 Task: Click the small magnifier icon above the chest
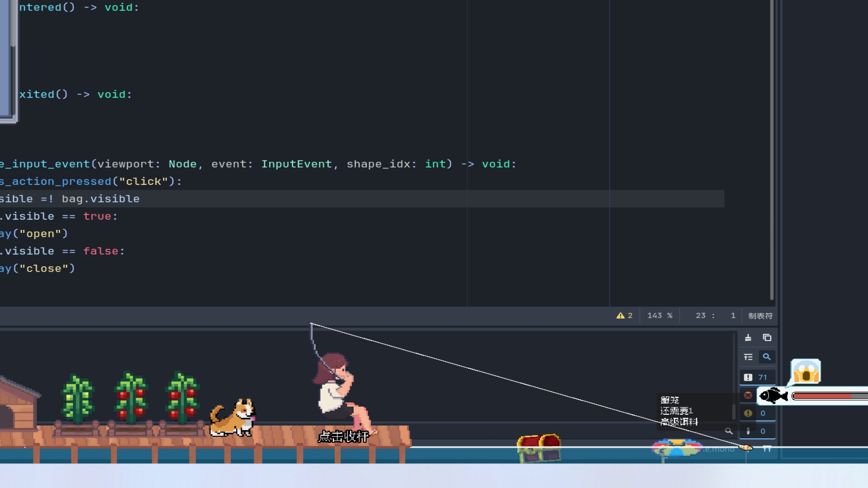coord(729,432)
